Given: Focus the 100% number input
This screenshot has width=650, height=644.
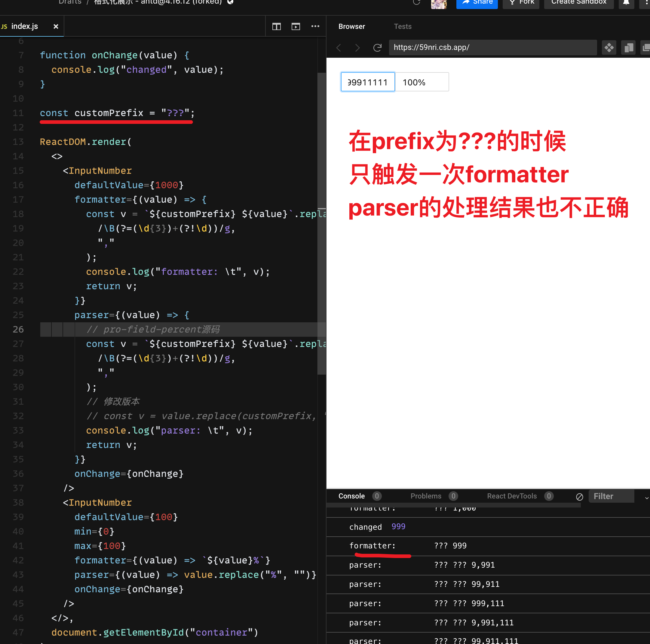Looking at the screenshot, I should (422, 82).
